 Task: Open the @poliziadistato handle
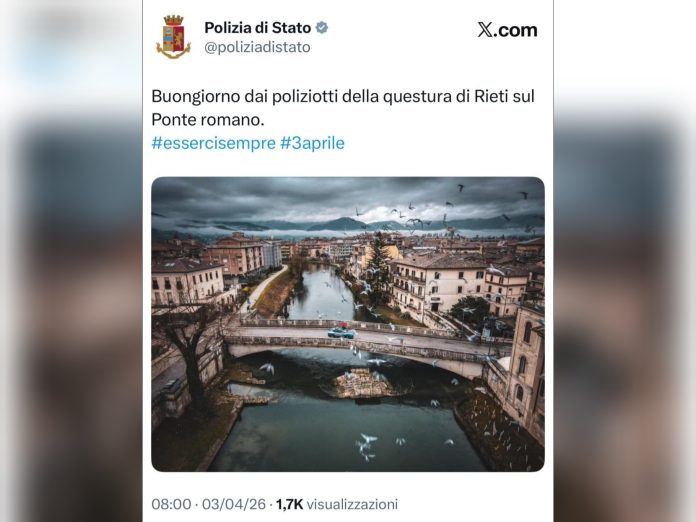[x=257, y=47]
